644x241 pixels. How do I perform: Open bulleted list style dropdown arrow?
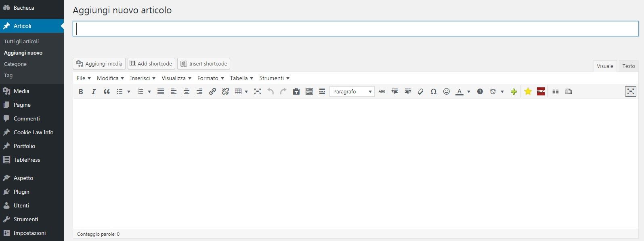coord(129,91)
